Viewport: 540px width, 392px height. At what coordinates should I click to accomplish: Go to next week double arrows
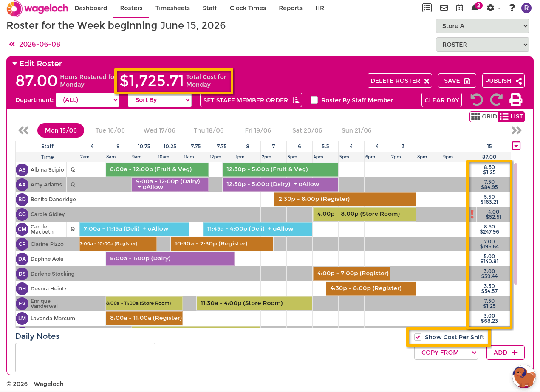coord(517,130)
